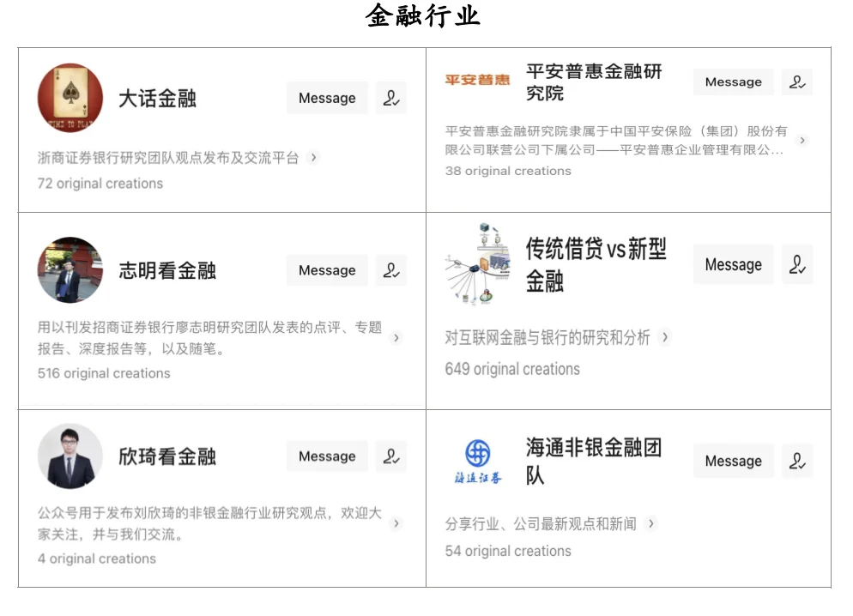853x616 pixels.
Task: Open the 海通证券 logo avatar
Action: 478,461
